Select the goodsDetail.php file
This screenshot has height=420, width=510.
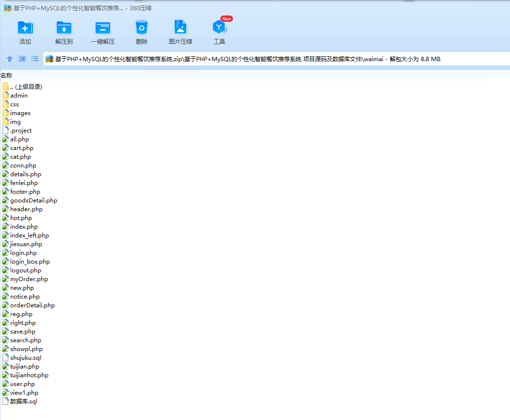(x=30, y=201)
